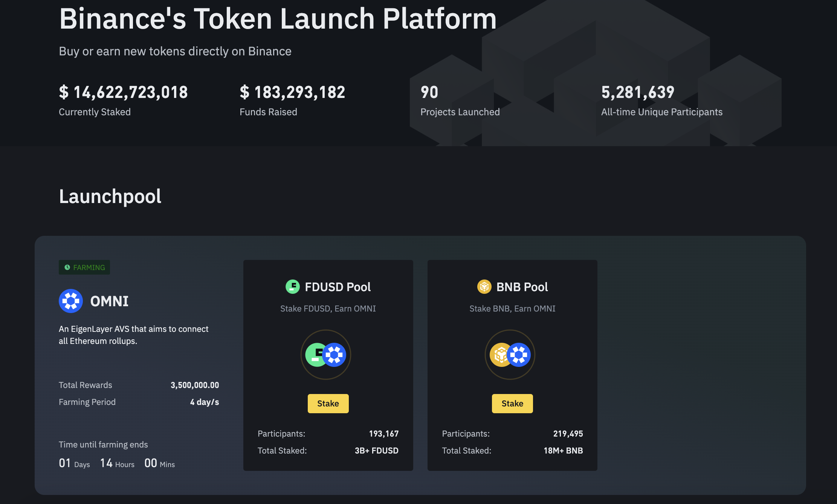Open Binance's Token Launch Platform title link
Viewport: 837px width, 504px height.
coord(278,19)
